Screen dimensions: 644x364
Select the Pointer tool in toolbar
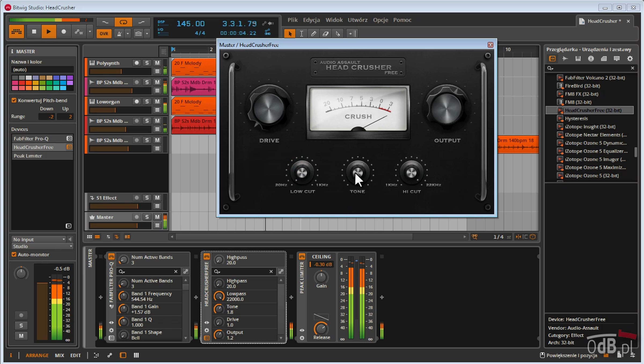[x=290, y=34]
